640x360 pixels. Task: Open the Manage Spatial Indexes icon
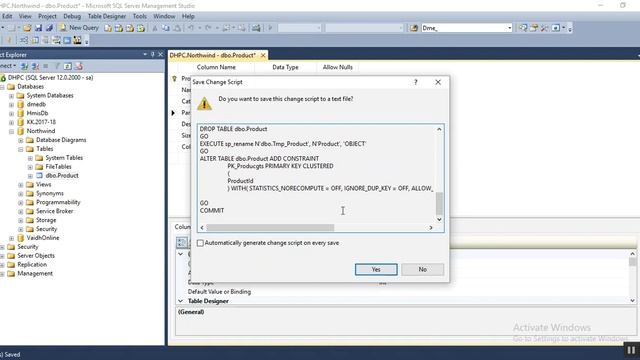coord(77,40)
